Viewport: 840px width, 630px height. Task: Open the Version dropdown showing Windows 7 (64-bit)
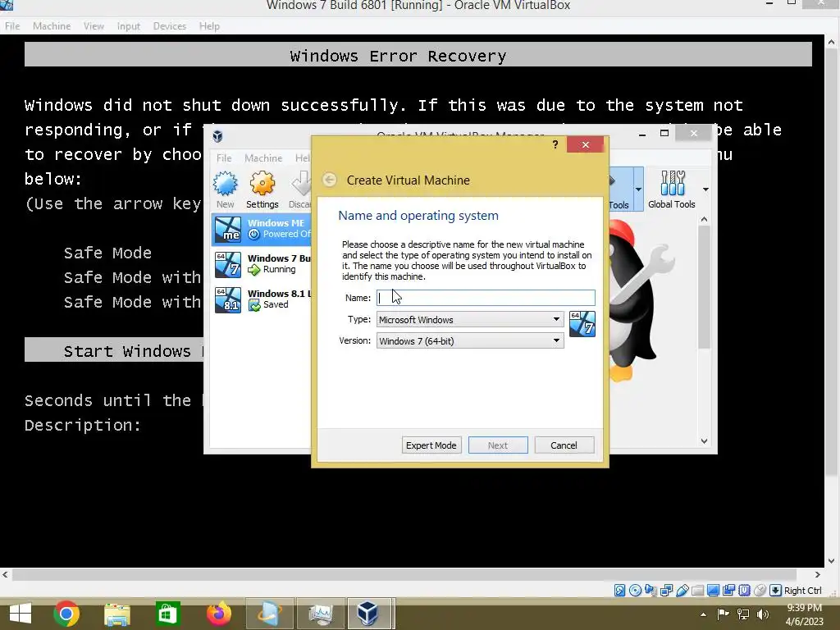(470, 340)
